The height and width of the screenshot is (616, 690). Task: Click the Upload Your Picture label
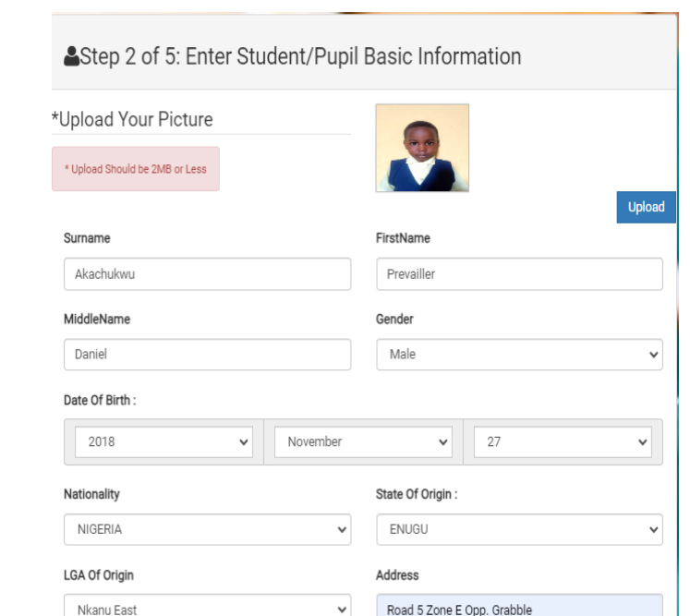tap(132, 119)
